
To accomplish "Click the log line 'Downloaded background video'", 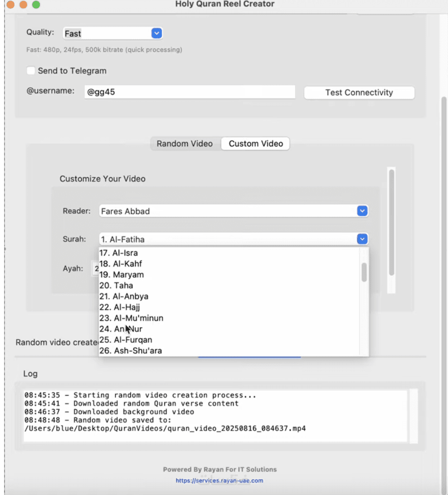I will [109, 412].
